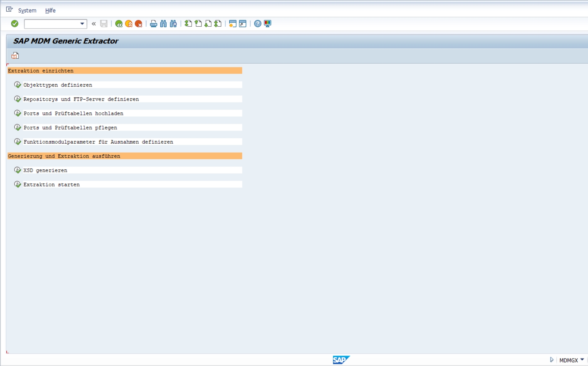Click the Print icon
Viewport: 588px width, 366px height.
pyautogui.click(x=153, y=24)
